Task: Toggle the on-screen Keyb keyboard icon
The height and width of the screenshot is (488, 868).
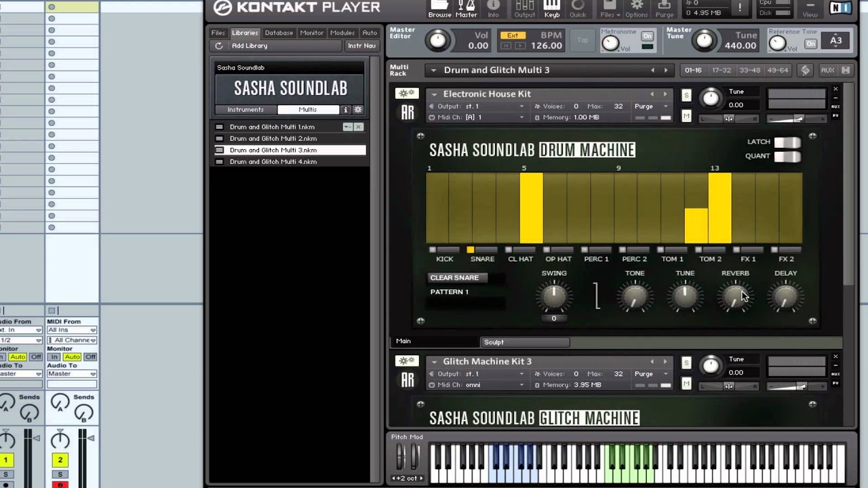Action: 552,9
